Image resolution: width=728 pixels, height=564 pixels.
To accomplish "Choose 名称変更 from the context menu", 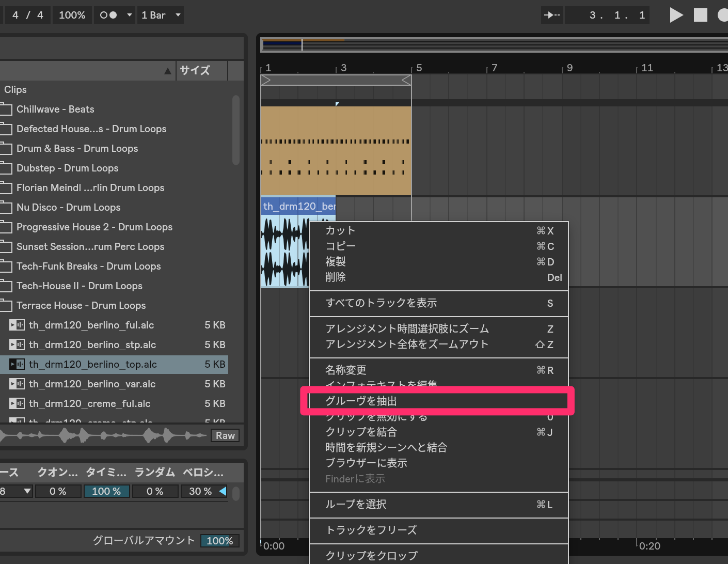I will [439, 370].
